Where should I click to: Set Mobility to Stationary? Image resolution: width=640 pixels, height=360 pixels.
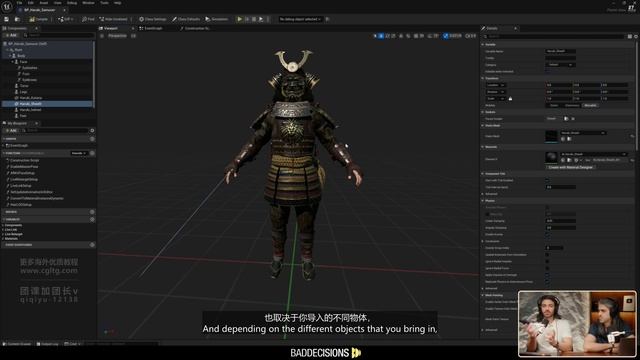[571, 105]
